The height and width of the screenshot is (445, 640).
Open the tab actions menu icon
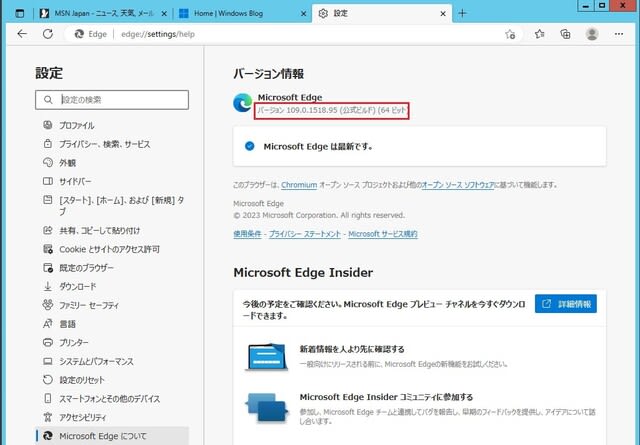coord(20,13)
